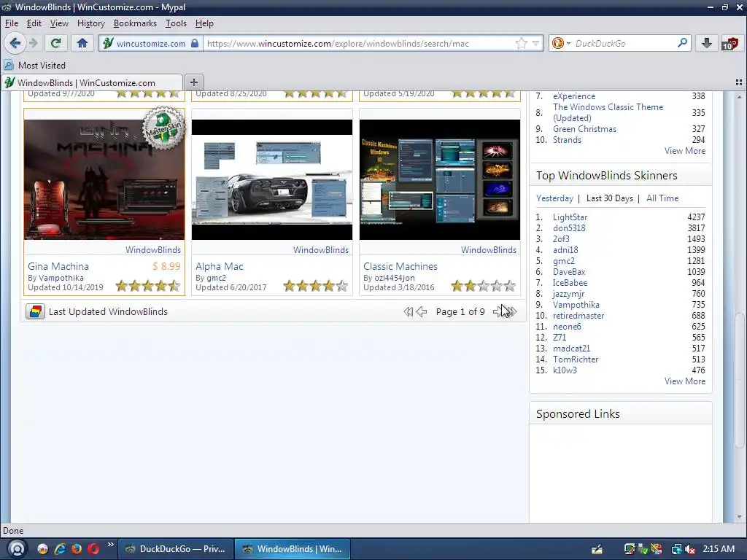Open the Classic Machines title link
The height and width of the screenshot is (560, 747).
pos(400,266)
